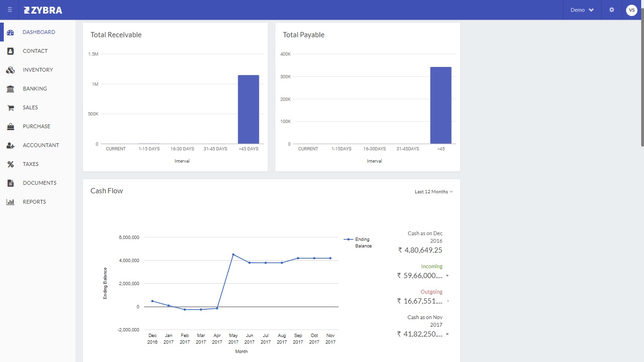Screen dimensions: 644x362
Task: Open the Reports menu item
Action: 34,202
